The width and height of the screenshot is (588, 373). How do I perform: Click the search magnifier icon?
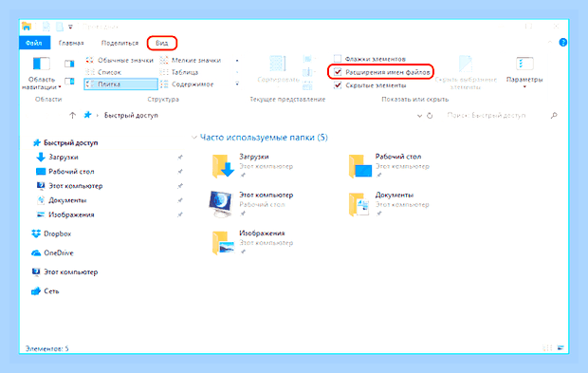(554, 116)
